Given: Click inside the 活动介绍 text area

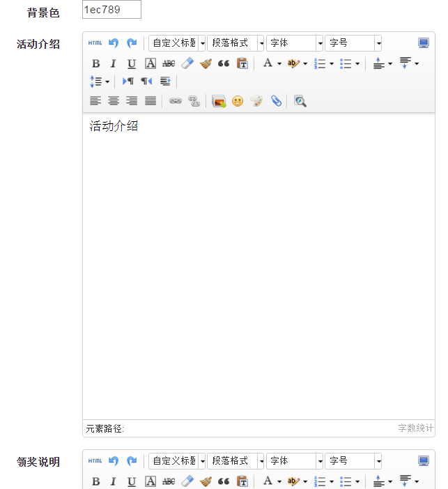Looking at the screenshot, I should (x=258, y=266).
